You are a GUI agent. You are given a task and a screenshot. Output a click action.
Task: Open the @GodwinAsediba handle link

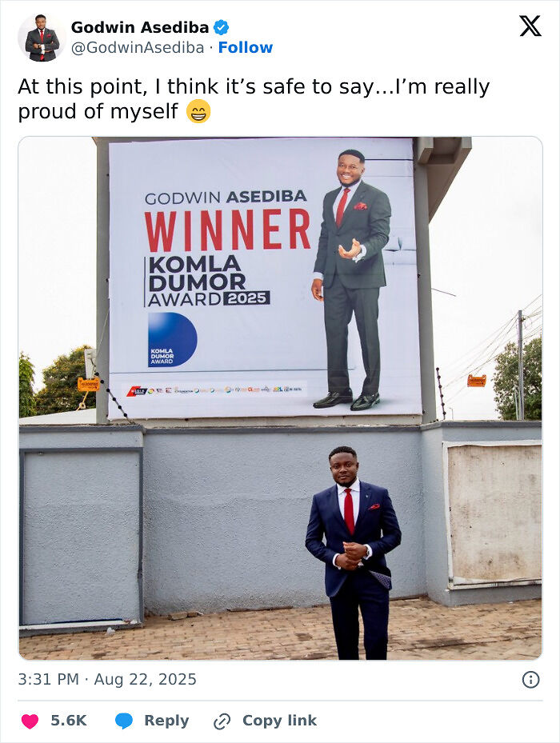[x=138, y=48]
